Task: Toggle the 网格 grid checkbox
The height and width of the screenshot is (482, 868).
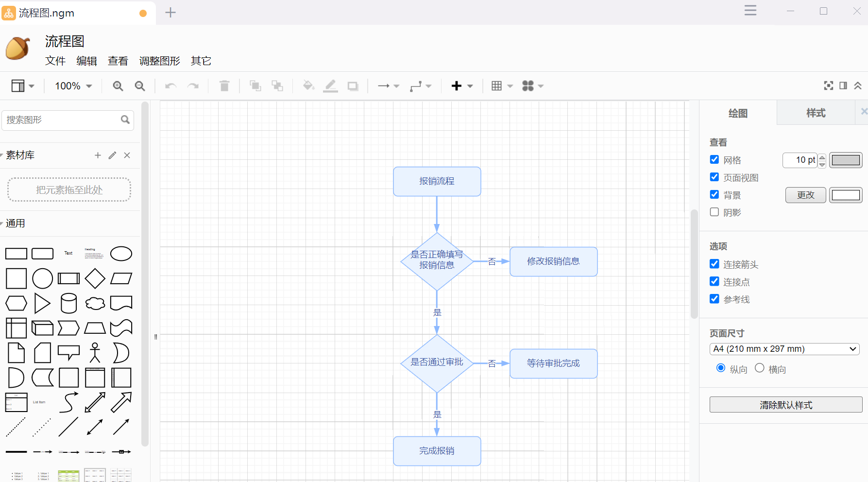Action: tap(715, 159)
